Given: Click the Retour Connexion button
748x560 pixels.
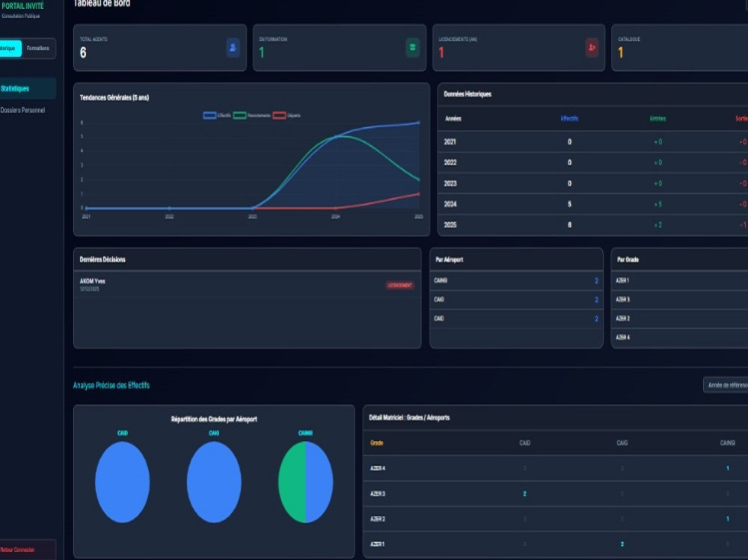Looking at the screenshot, I should click(27, 550).
